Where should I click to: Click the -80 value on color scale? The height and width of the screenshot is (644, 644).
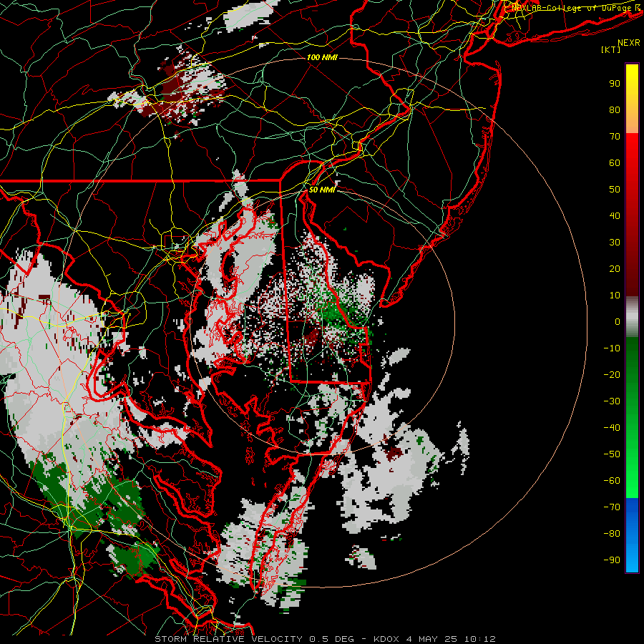612,534
